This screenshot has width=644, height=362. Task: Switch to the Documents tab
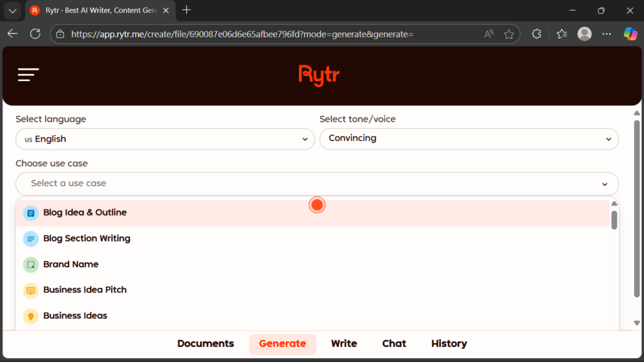[205, 344]
